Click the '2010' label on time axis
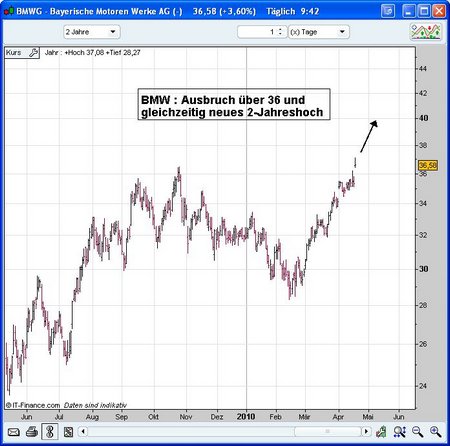 pyautogui.click(x=246, y=417)
